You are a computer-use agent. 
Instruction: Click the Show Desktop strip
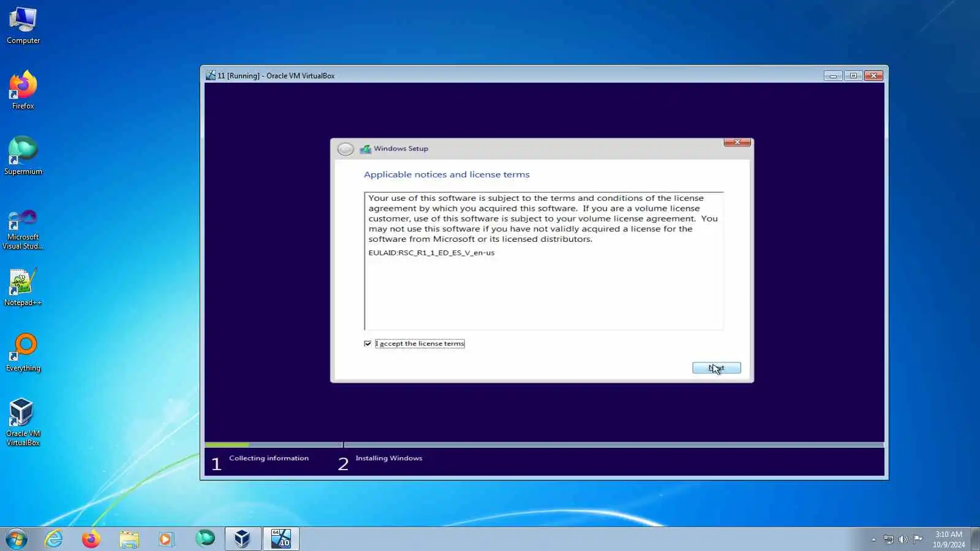pos(975,539)
